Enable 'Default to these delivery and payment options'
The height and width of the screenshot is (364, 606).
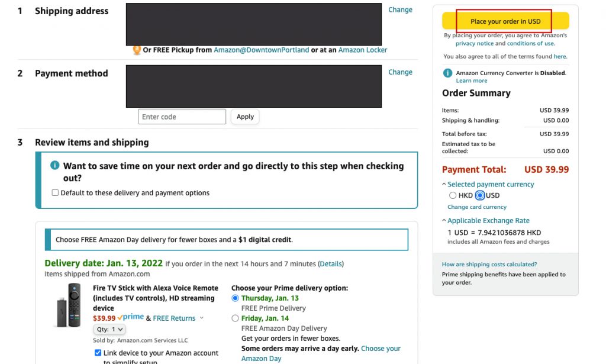55,192
